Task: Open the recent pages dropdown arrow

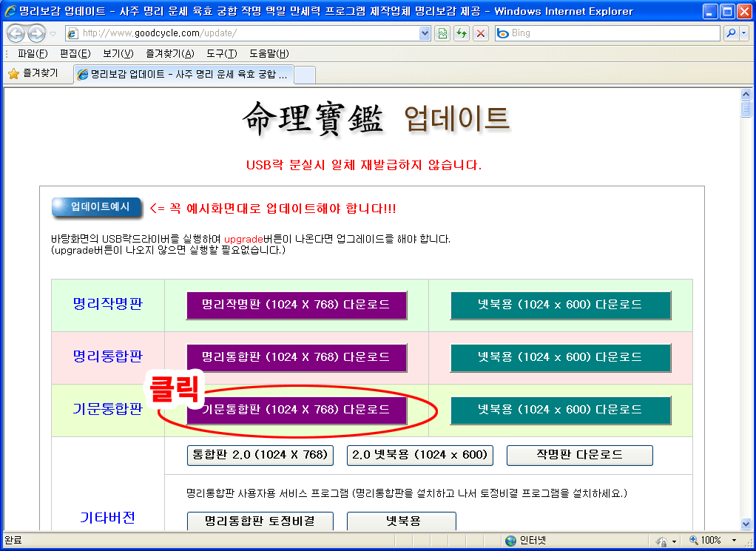Action: click(x=53, y=34)
